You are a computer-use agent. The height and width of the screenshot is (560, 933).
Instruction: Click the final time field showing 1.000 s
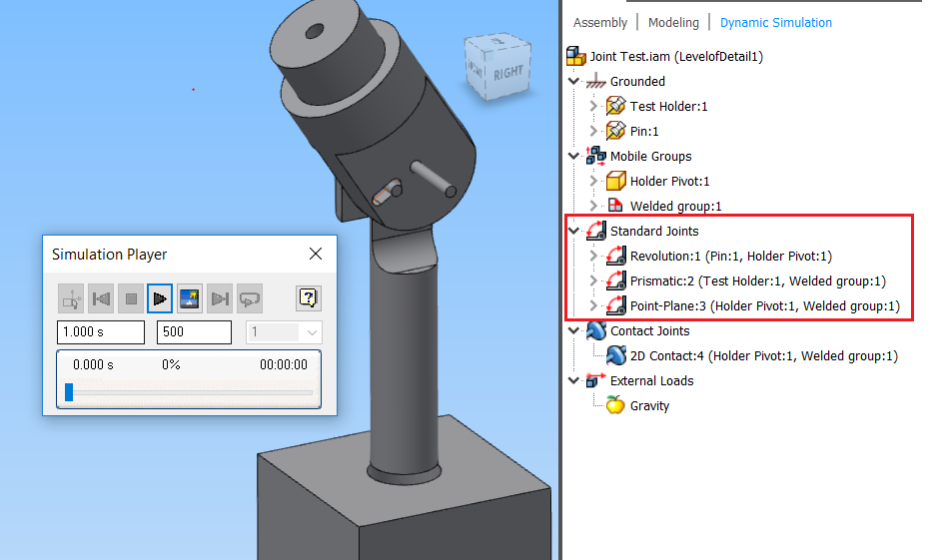tap(101, 332)
